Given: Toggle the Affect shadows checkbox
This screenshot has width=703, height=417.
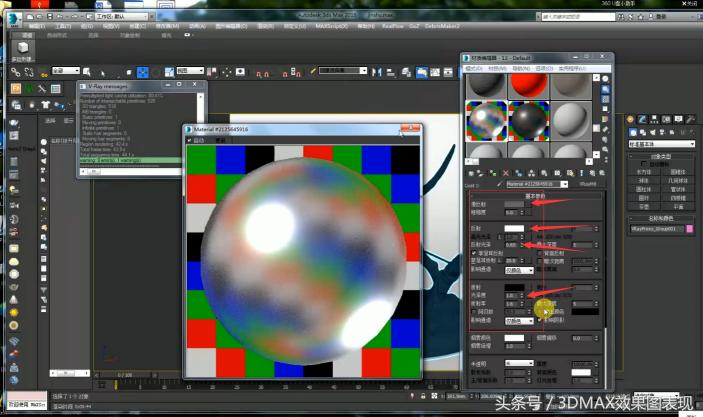Looking at the screenshot, I should 540,320.
